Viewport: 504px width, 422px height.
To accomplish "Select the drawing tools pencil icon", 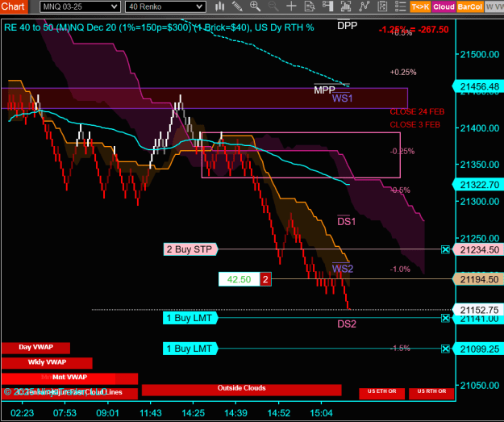I will pos(237,6).
